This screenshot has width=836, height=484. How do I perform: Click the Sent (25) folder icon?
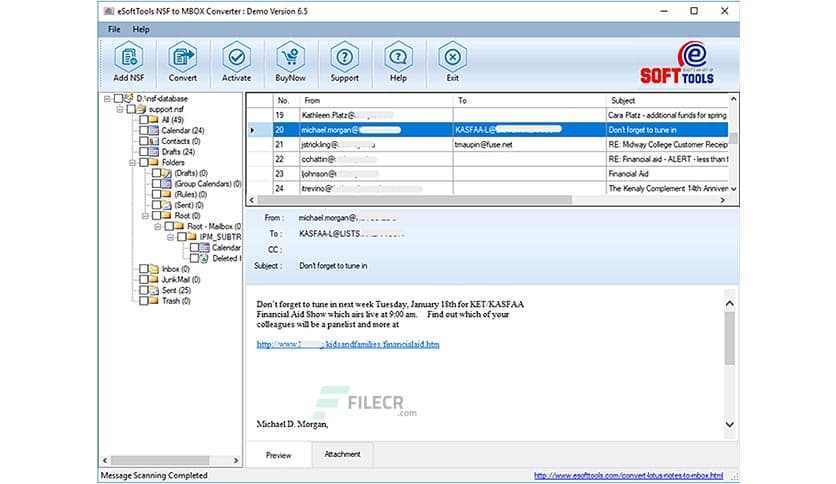tap(154, 290)
